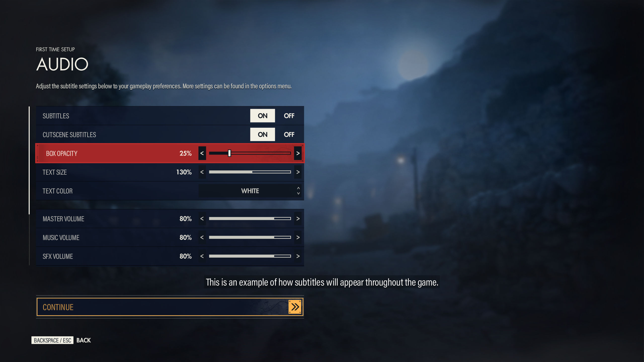Disable Cutscene Subtitles by clicking OFF
644x362 pixels.
tap(289, 134)
